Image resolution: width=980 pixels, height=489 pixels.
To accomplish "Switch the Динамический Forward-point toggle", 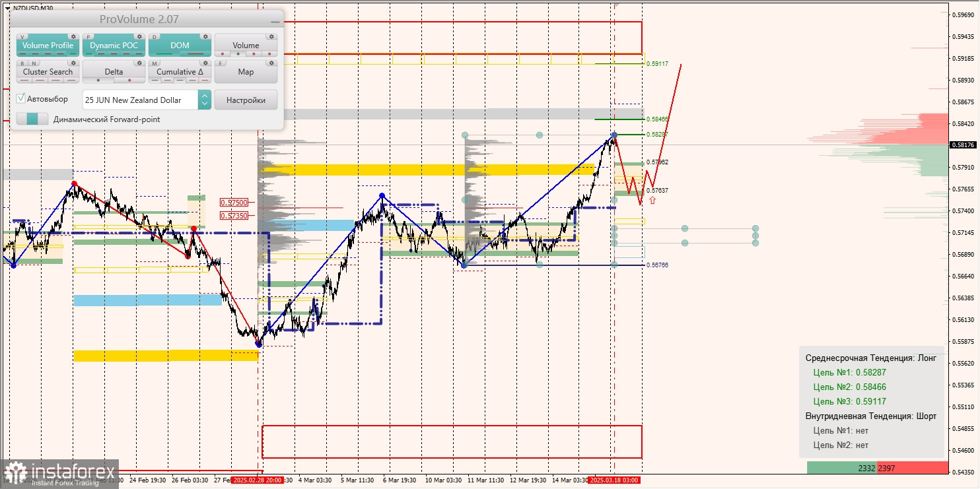I will pyautogui.click(x=32, y=119).
